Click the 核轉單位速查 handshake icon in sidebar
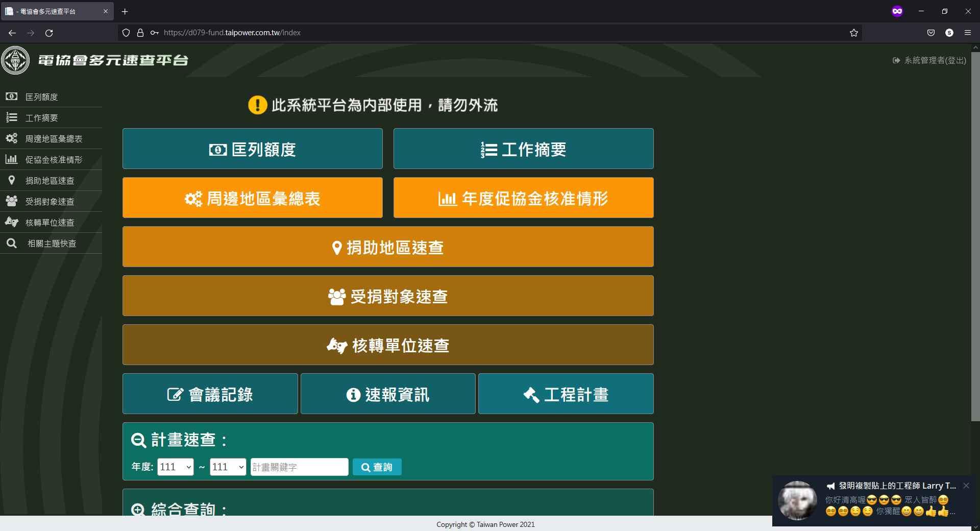This screenshot has height=531, width=980. click(x=11, y=222)
